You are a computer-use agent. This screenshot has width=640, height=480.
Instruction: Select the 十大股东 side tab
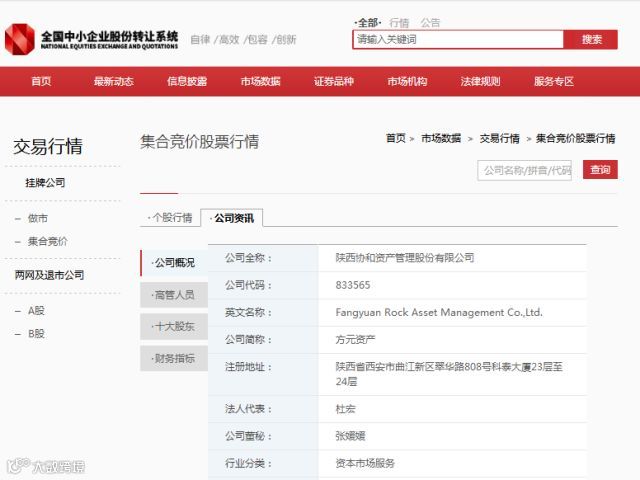(174, 326)
